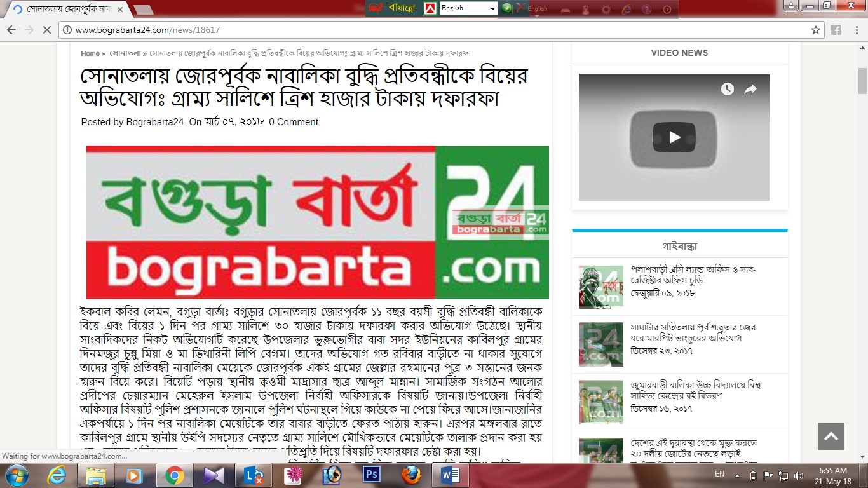
Task: Open the keyboard layout icon in Avro bar
Action: (565, 9)
